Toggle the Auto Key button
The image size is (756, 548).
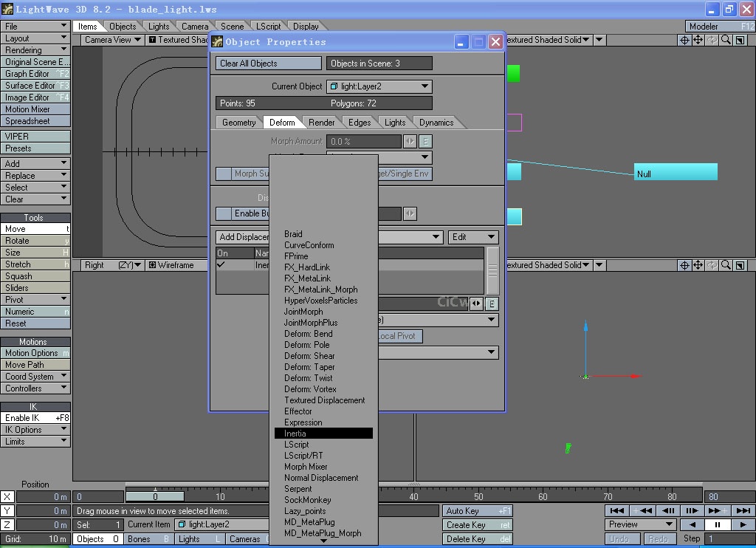[x=478, y=511]
